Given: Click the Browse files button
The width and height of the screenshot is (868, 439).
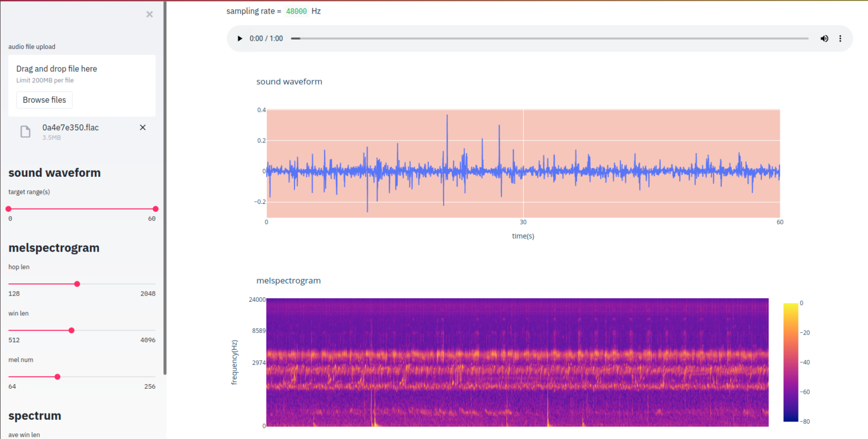Looking at the screenshot, I should (x=44, y=100).
